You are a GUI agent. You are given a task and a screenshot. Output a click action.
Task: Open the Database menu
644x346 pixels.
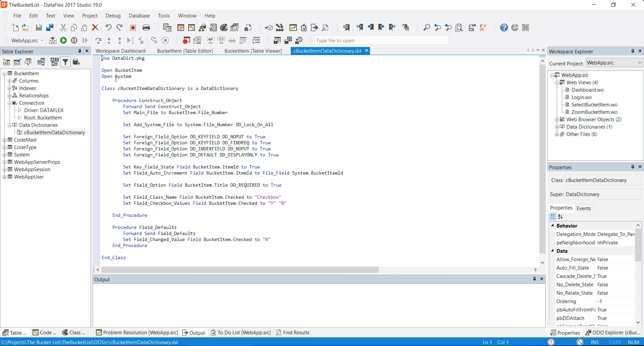click(139, 15)
